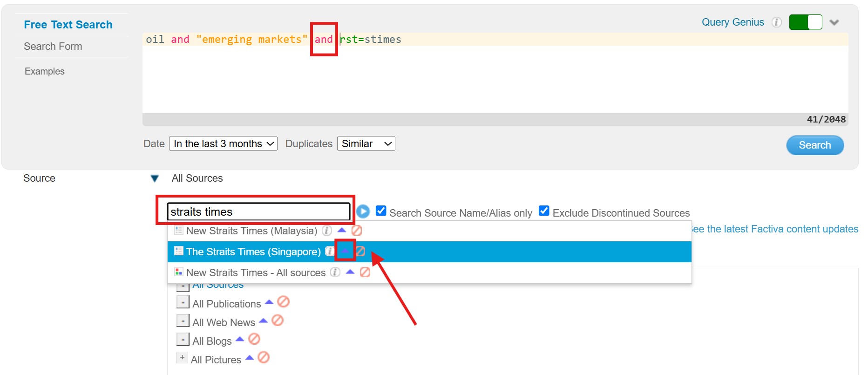Collapse the All Web News tree node
Screen dimensions: 868x375
point(183,321)
